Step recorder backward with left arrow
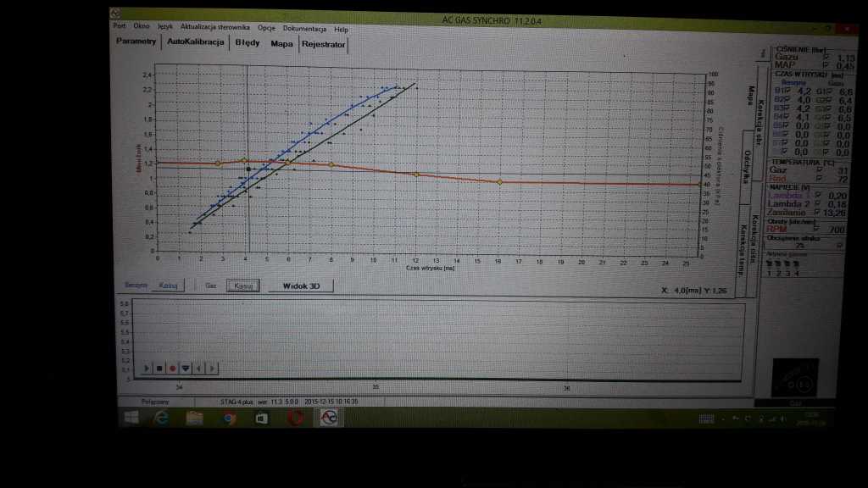Image resolution: width=868 pixels, height=488 pixels. [198, 368]
